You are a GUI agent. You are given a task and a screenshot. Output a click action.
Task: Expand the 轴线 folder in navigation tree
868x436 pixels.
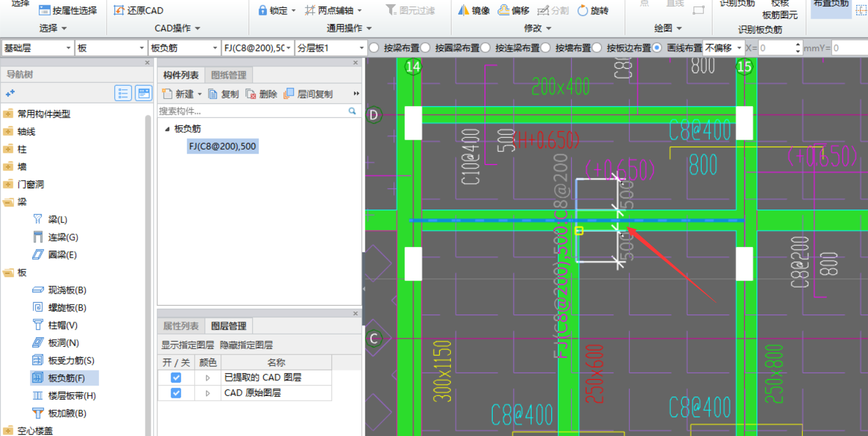tap(8, 131)
